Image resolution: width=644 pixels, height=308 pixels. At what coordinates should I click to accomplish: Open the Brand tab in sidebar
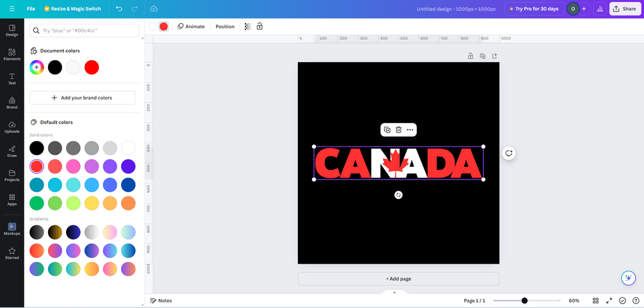tap(12, 103)
